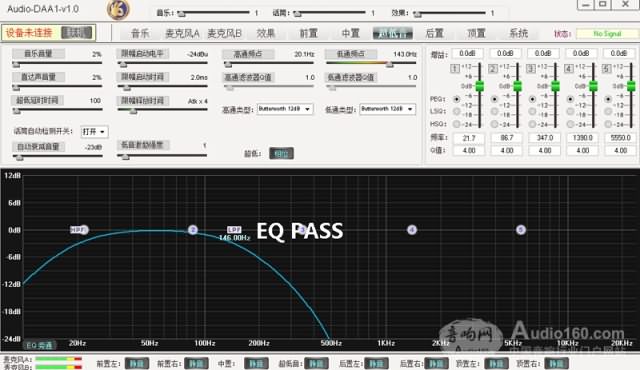Toggle EQ band 1 number box
The width and height of the screenshot is (640, 370).
coord(455,68)
